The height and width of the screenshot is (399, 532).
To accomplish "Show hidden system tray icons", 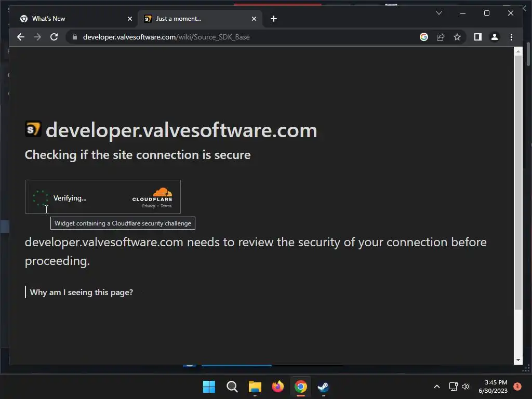I will [437, 387].
